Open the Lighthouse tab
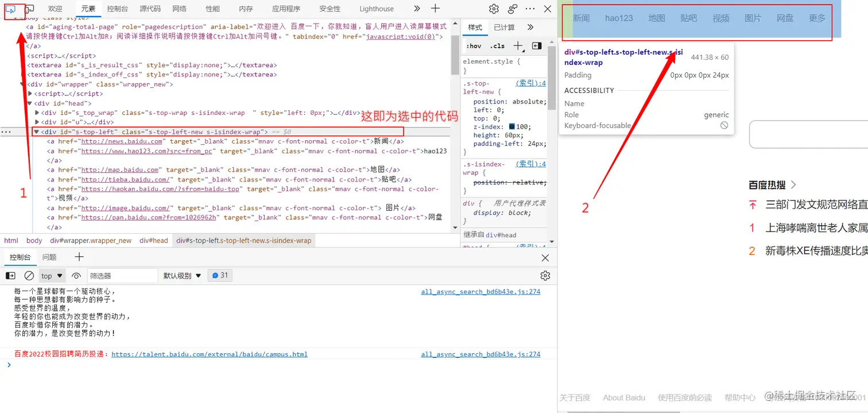The image size is (868, 413). (x=377, y=9)
